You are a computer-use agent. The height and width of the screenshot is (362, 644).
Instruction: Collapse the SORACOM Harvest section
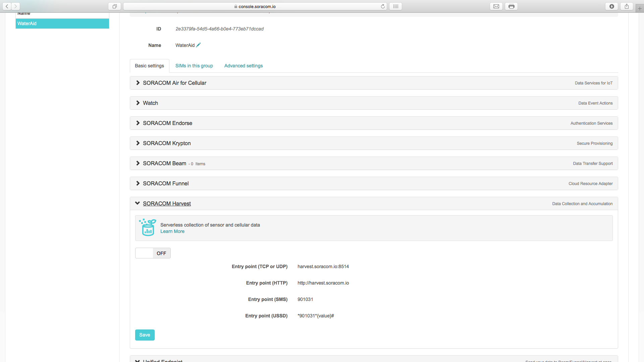[167, 203]
